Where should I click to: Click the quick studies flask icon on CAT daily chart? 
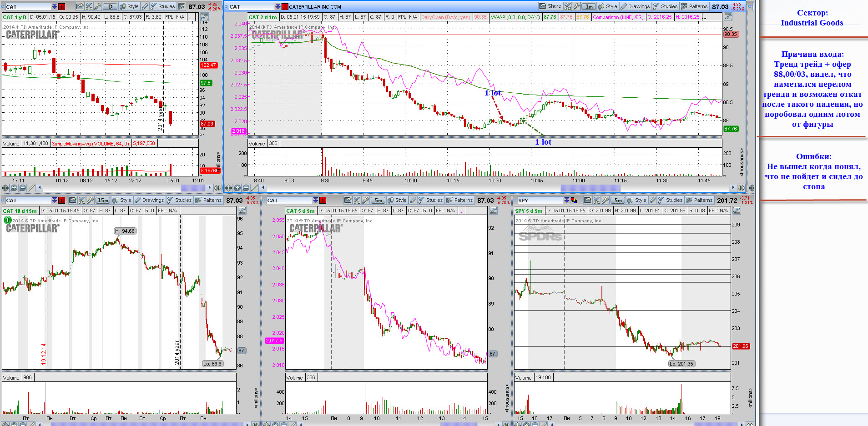(89, 6)
